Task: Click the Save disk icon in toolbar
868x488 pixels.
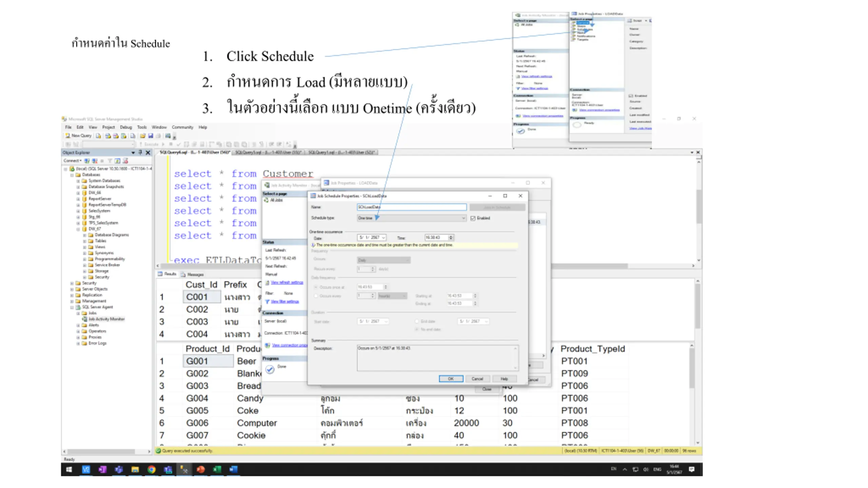Action: 151,136
